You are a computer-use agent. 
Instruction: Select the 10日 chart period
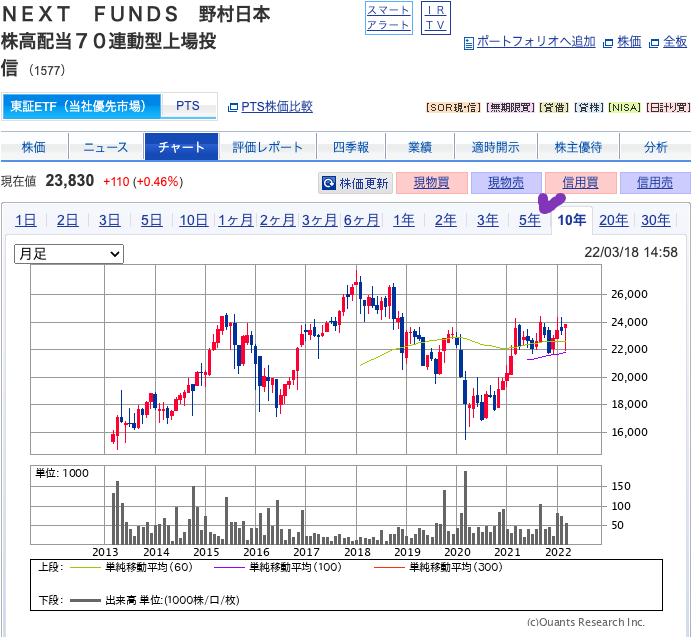click(194, 220)
